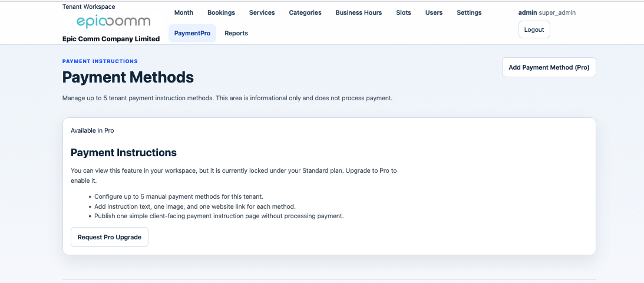Click the Tenant Workspace label
The image size is (644, 283).
pos(89,6)
